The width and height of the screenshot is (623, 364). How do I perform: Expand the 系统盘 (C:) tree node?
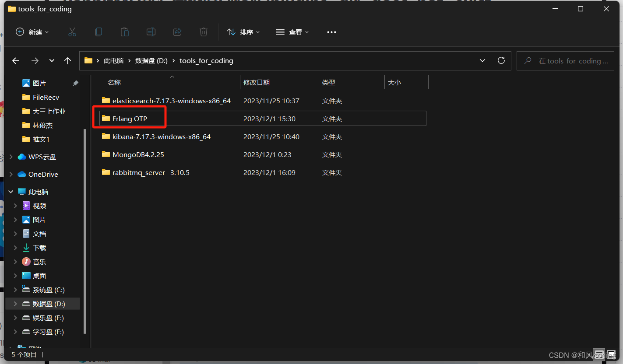(16, 290)
